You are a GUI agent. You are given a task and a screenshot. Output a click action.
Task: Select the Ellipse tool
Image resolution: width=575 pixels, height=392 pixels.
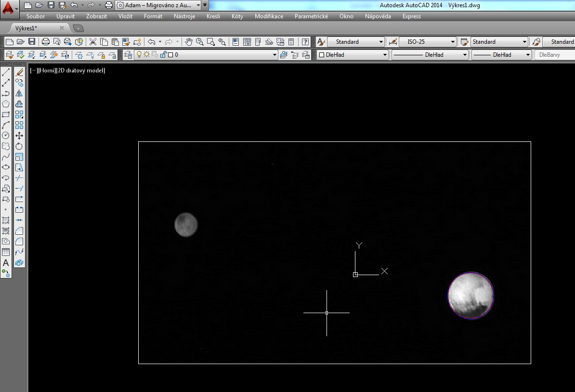(6, 167)
